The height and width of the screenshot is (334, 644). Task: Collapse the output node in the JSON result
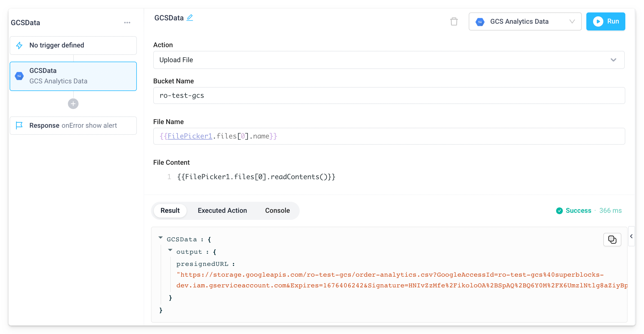(170, 250)
